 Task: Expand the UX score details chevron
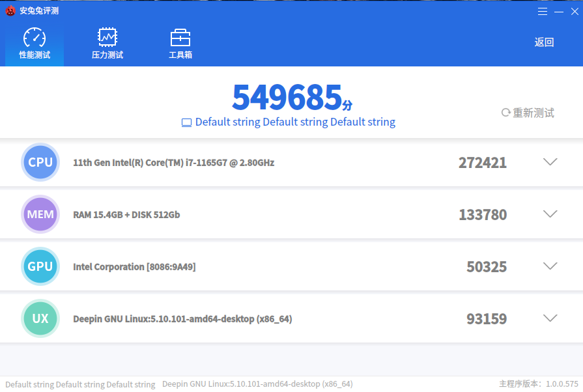point(550,318)
